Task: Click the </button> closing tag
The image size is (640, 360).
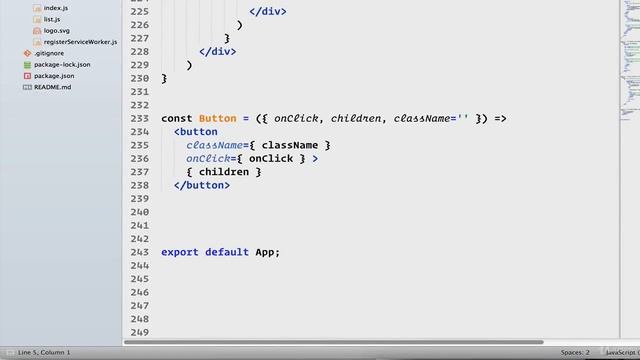Action: click(202, 185)
